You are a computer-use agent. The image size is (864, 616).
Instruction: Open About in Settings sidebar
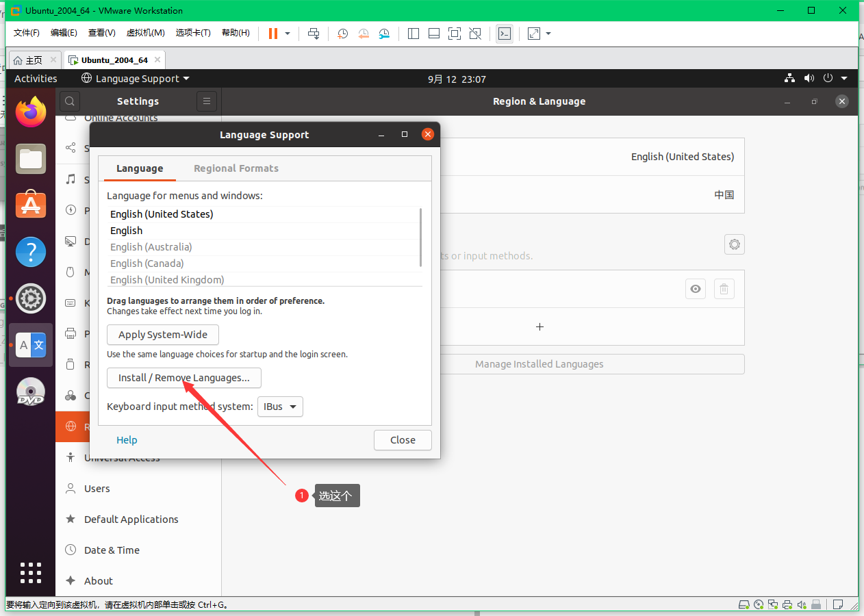coord(138,581)
